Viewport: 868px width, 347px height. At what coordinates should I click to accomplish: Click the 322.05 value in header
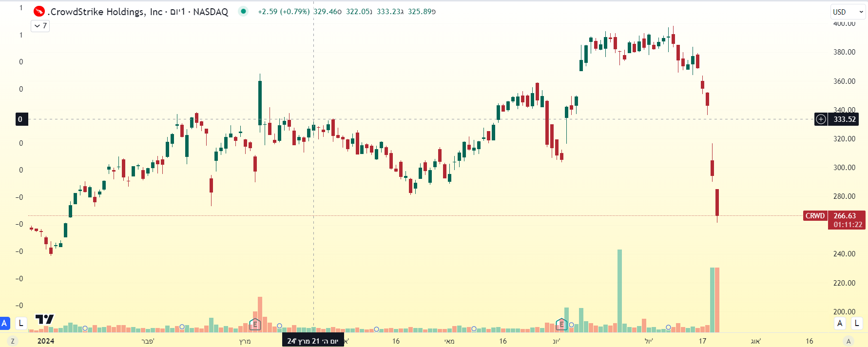tap(359, 11)
